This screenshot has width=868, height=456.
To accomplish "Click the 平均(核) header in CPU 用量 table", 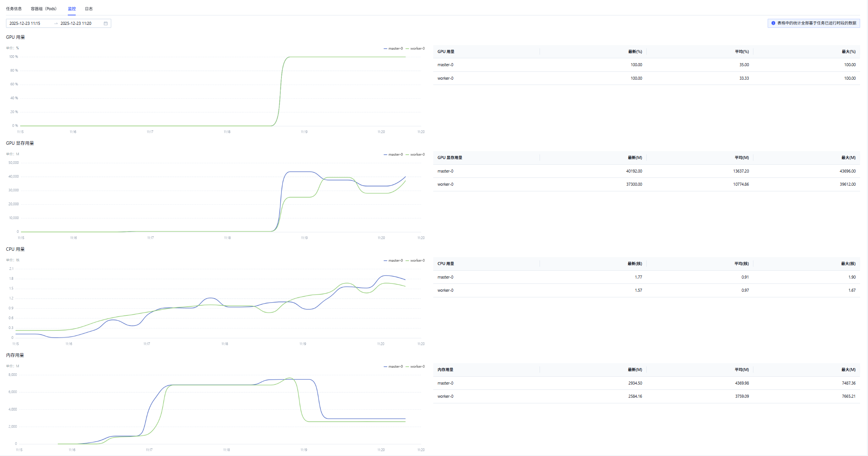I will 741,264.
